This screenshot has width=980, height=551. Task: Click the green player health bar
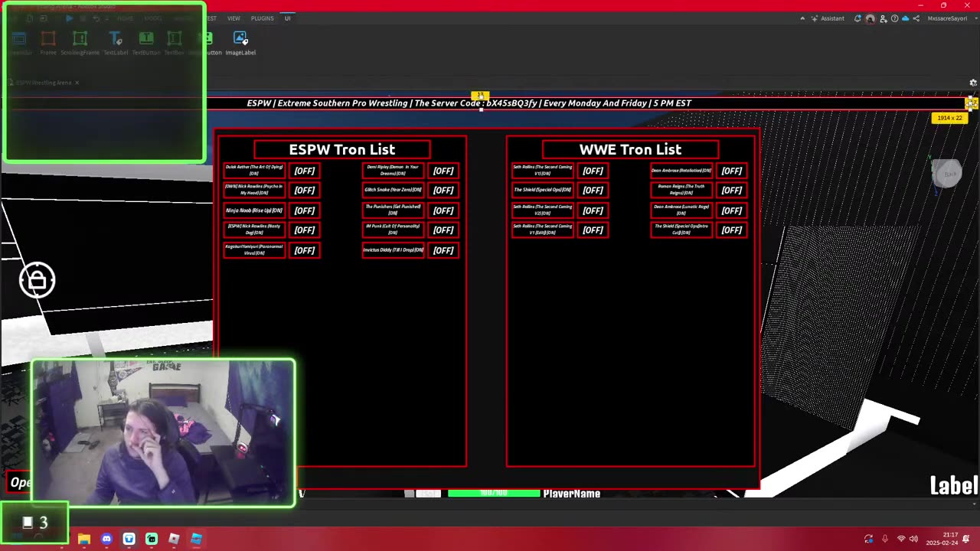(x=494, y=494)
